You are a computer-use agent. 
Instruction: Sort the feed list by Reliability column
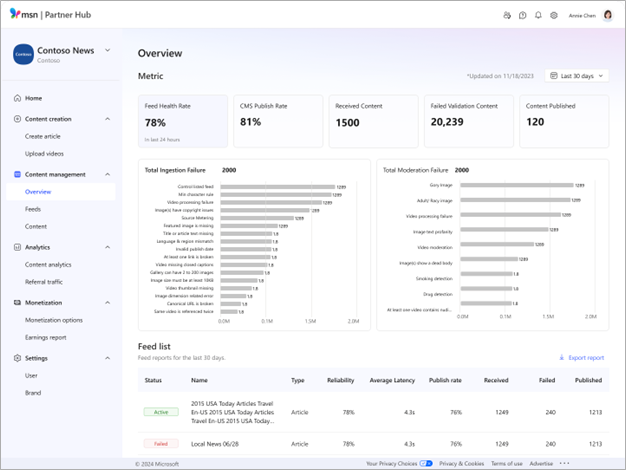[340, 380]
